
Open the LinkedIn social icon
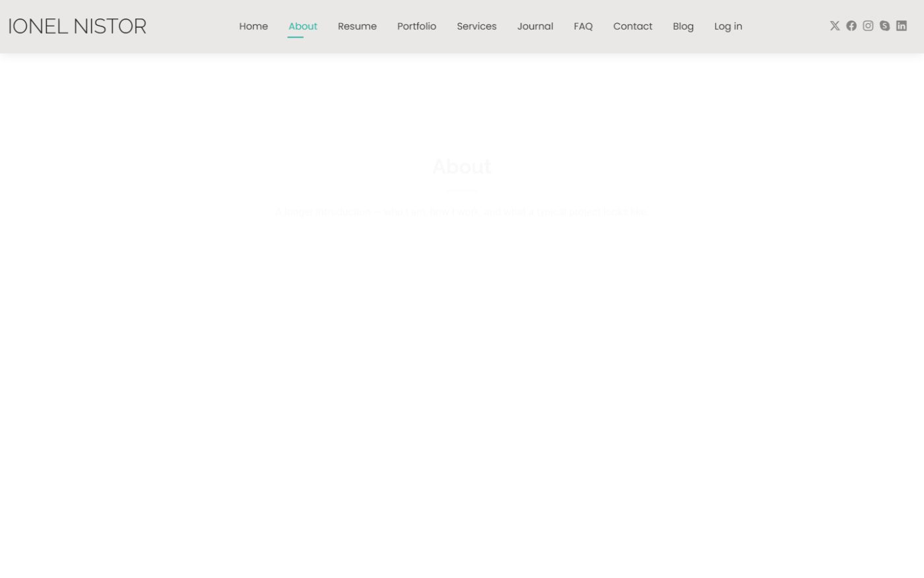tap(901, 26)
